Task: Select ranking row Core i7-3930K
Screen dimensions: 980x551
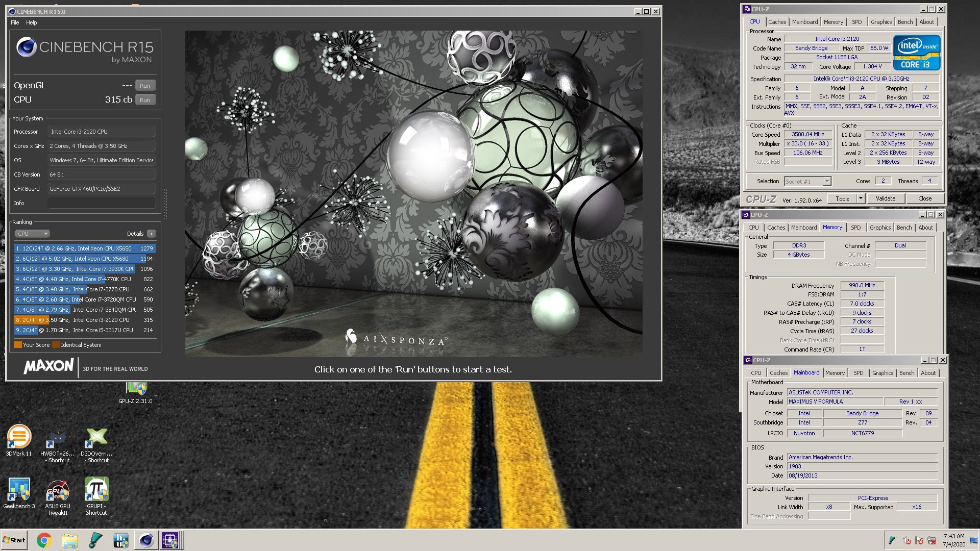Action: pos(85,269)
